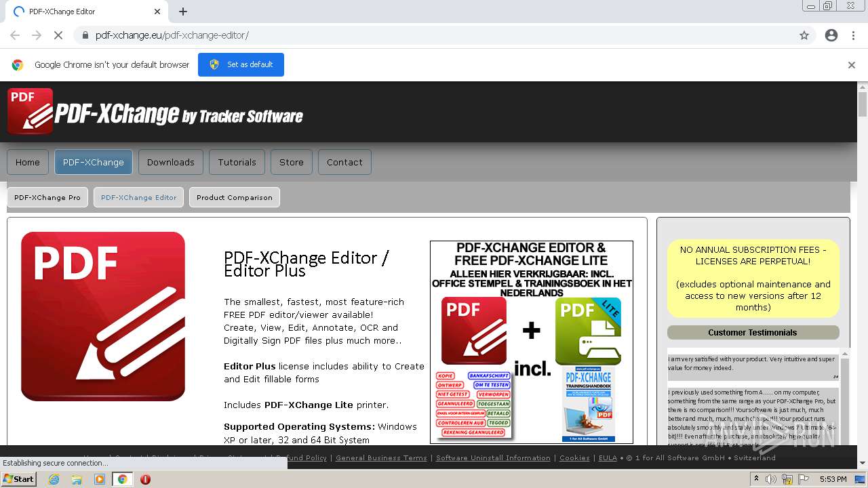Open the General Business Terms footer link
This screenshot has width=868, height=488.
tap(381, 457)
